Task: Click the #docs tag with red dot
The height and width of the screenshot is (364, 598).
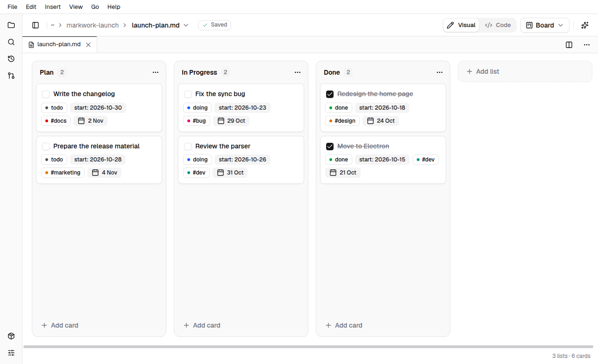Action: (56, 121)
